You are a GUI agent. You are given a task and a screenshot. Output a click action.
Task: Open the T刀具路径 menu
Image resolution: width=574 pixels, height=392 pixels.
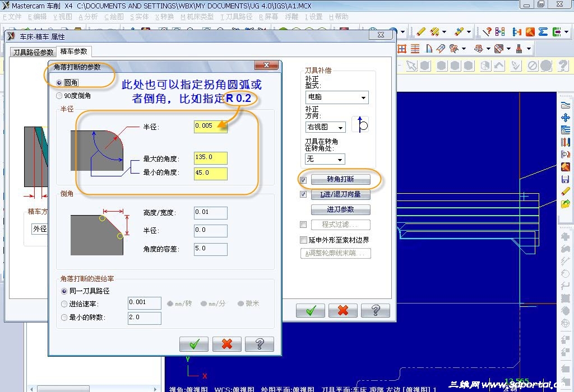coord(237,17)
